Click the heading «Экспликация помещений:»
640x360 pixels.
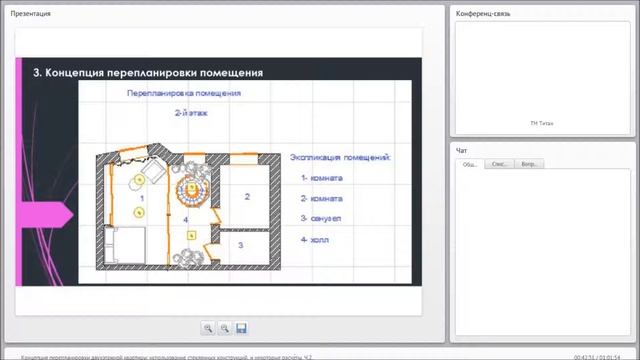coord(340,157)
